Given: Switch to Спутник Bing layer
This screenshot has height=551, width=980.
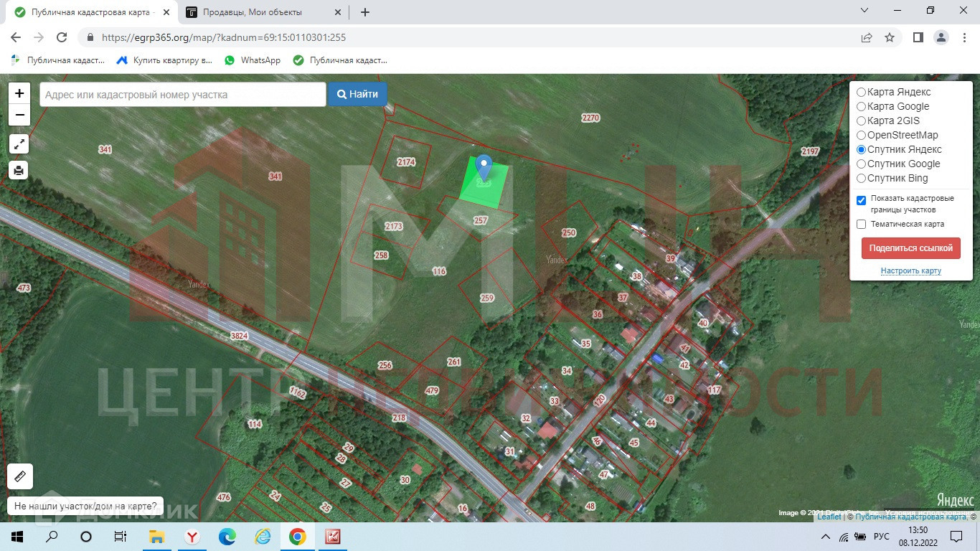Looking at the screenshot, I should point(861,178).
